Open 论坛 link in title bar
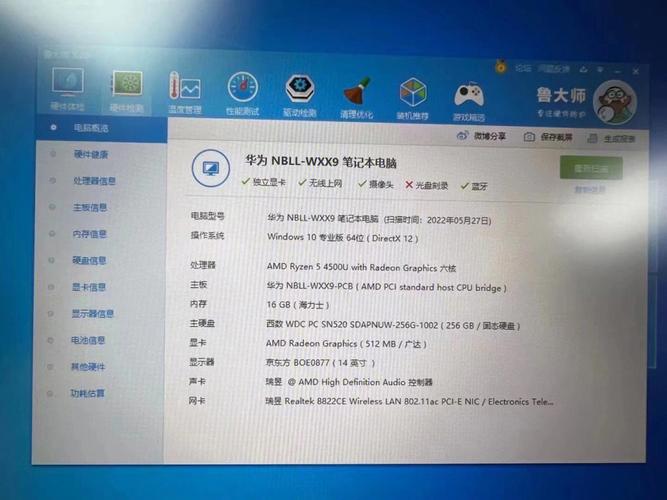Viewport: 667px width, 500px height. 523,68
